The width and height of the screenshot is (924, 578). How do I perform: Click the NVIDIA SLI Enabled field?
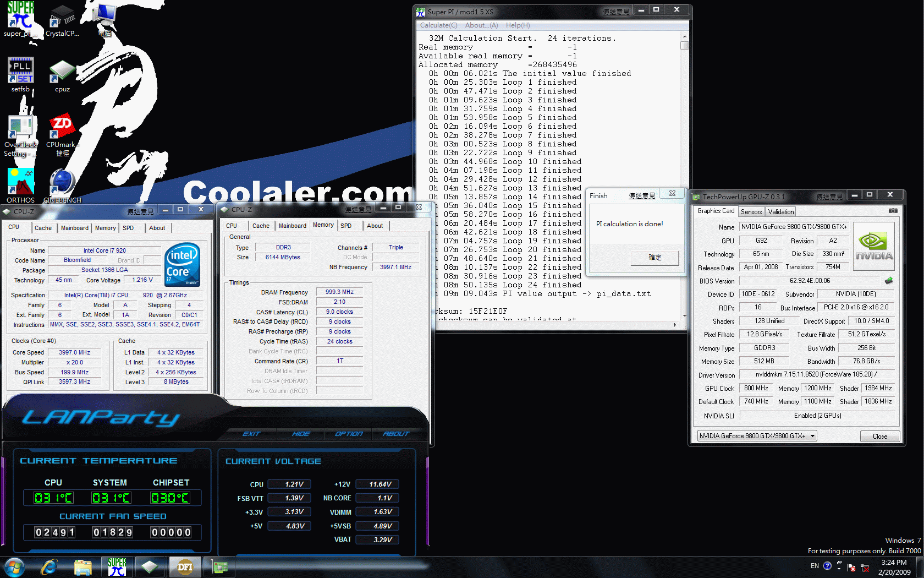click(817, 416)
